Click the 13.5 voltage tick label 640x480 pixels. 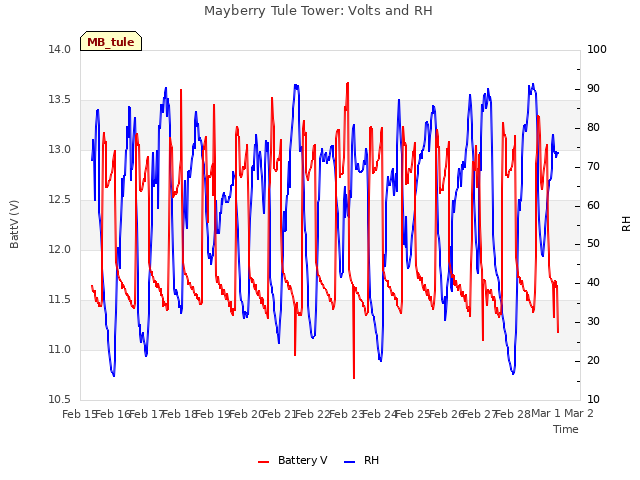click(x=60, y=100)
